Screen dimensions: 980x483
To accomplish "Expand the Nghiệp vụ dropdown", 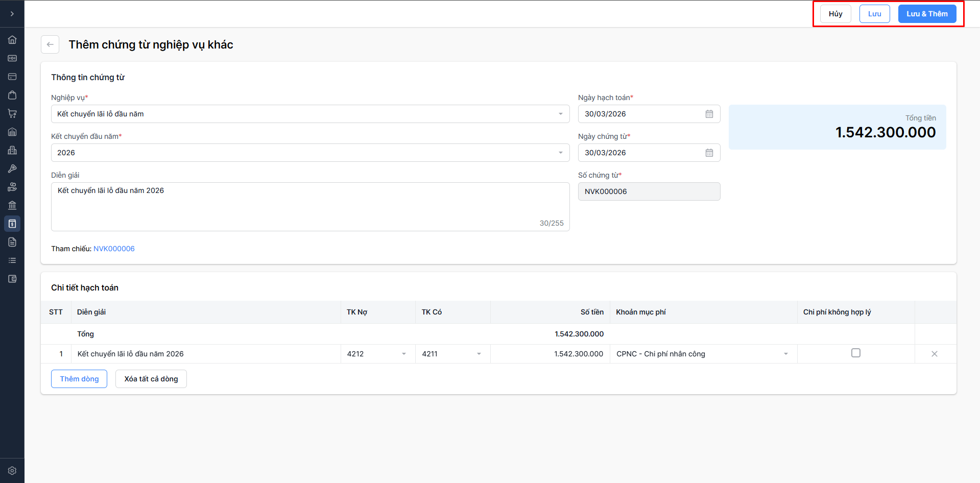I will click(x=560, y=114).
